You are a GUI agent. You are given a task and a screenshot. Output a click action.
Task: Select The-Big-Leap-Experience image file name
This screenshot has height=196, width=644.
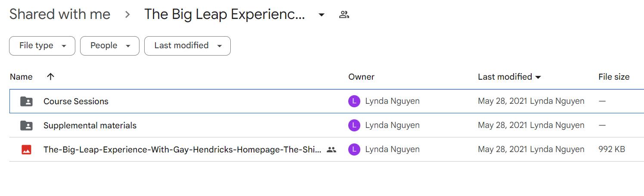coord(183,149)
